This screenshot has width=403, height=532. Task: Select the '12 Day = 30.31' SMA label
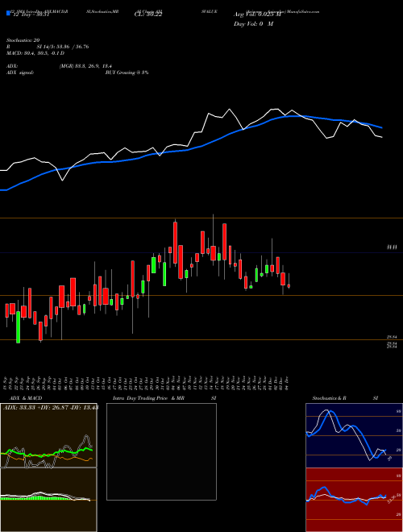point(31,15)
